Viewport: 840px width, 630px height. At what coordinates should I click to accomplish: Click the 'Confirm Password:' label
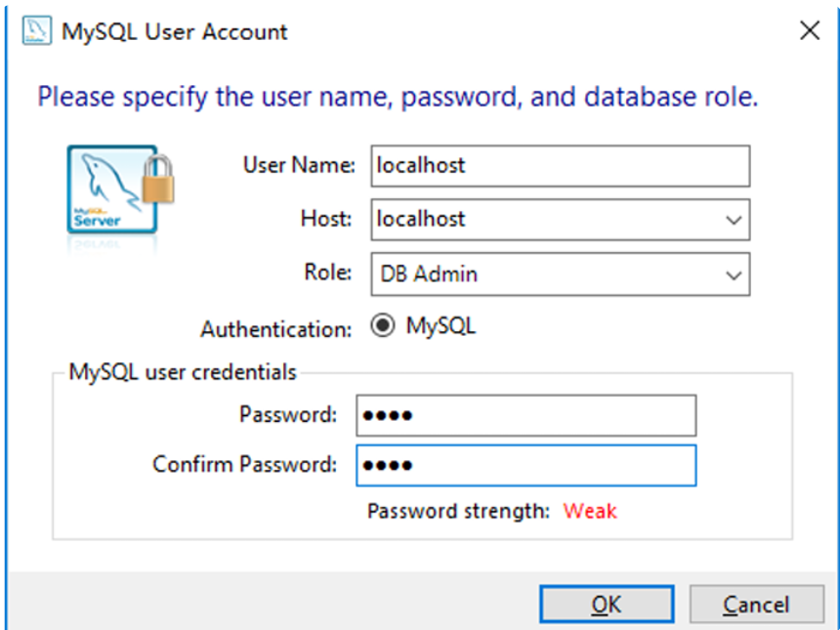tap(245, 464)
